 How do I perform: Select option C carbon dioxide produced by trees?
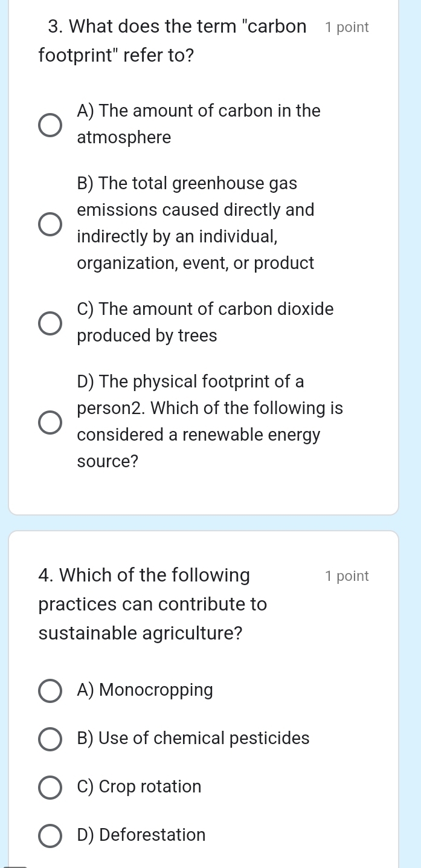click(51, 323)
